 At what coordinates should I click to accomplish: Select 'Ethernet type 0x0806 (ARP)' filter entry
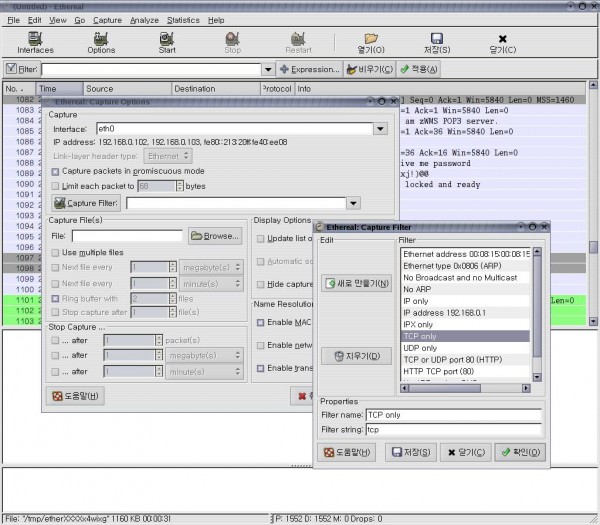click(x=465, y=266)
